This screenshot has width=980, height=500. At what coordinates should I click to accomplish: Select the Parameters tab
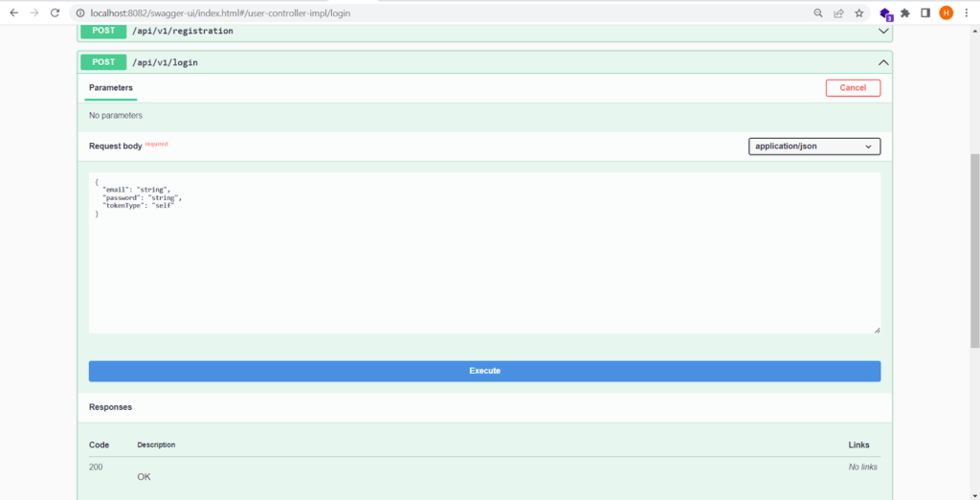tap(111, 87)
